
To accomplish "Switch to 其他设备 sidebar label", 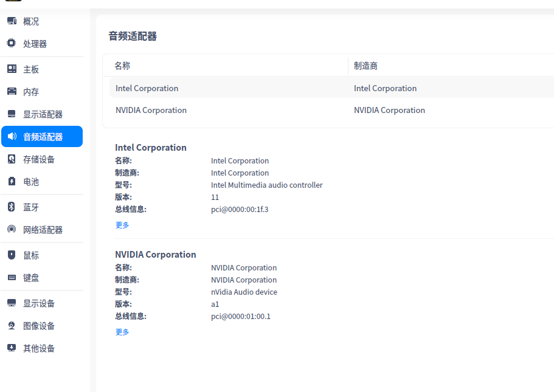I will tap(39, 349).
